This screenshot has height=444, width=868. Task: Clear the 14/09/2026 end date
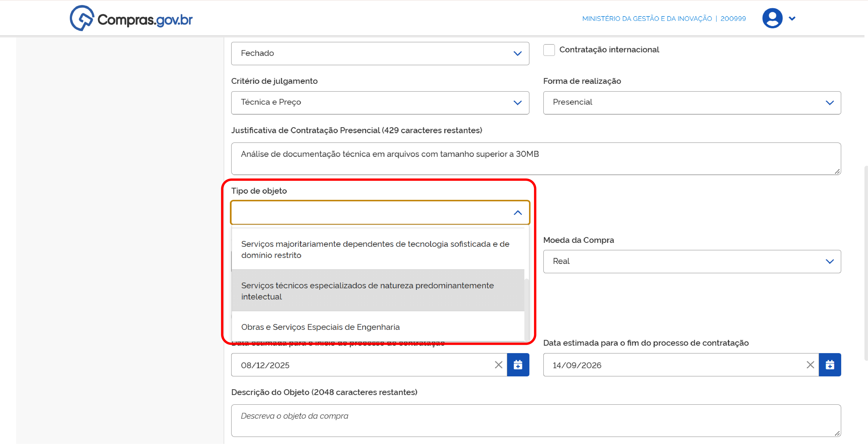[x=810, y=364]
